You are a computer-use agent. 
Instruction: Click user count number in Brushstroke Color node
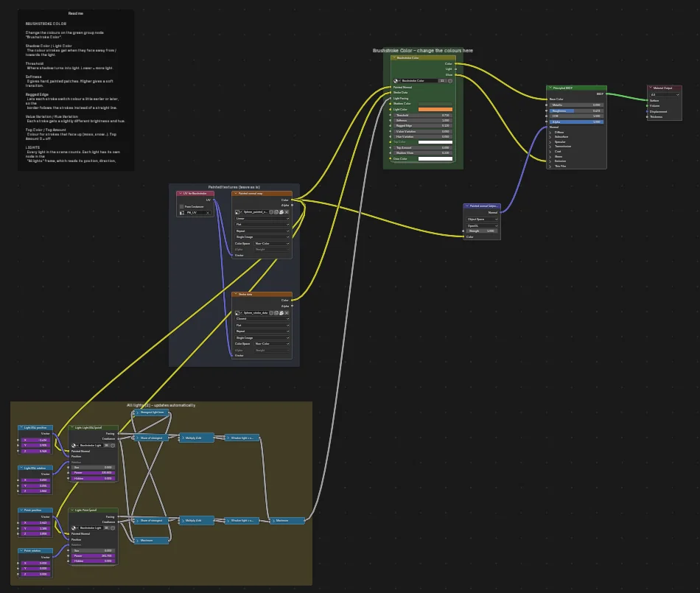click(442, 81)
